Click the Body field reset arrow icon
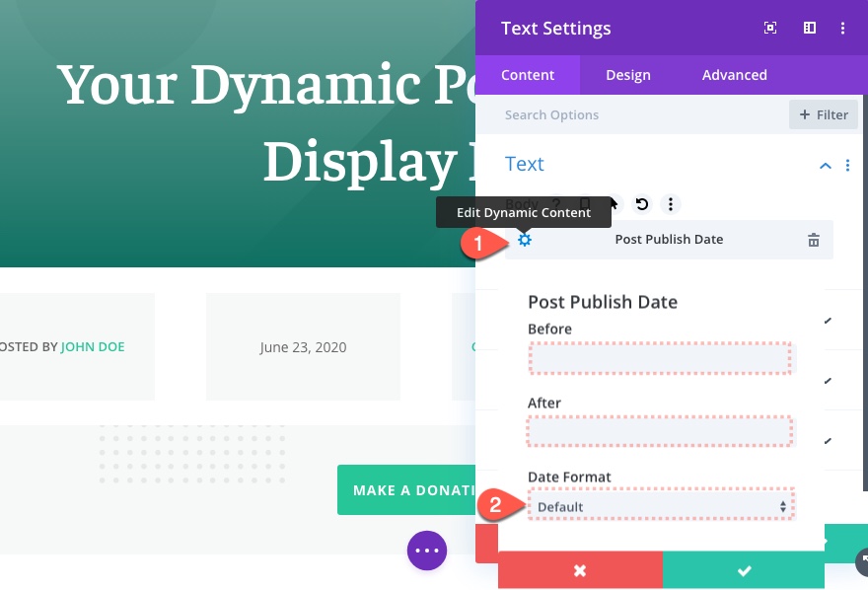 coord(642,204)
